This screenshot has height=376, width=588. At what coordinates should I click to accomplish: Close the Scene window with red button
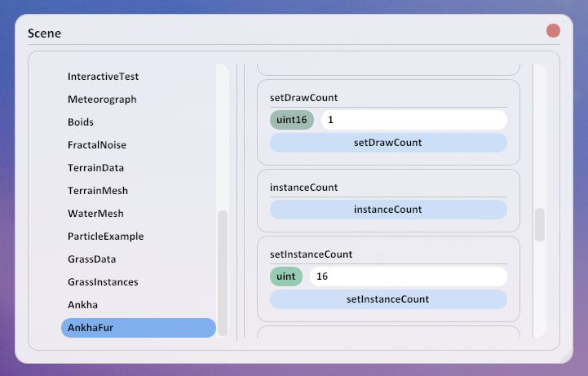coord(553,31)
